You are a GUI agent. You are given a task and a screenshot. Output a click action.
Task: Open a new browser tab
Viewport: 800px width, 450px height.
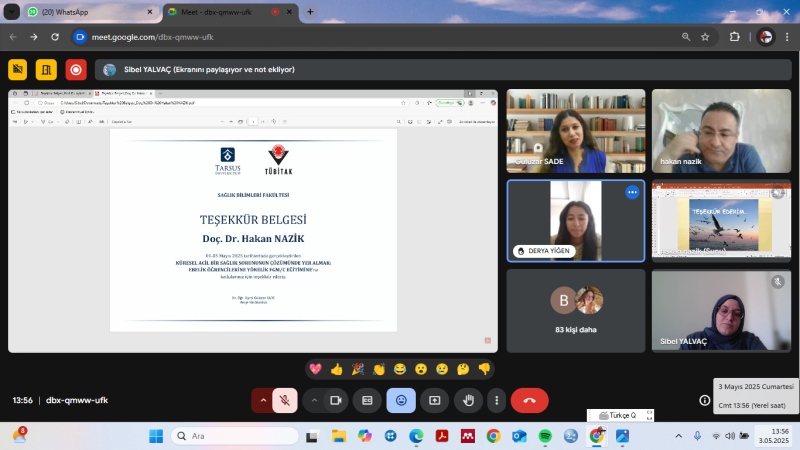coord(310,12)
